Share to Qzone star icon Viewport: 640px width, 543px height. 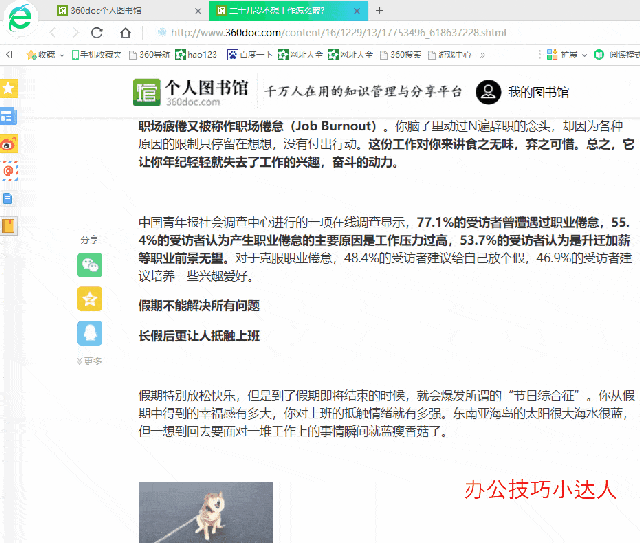point(89,299)
